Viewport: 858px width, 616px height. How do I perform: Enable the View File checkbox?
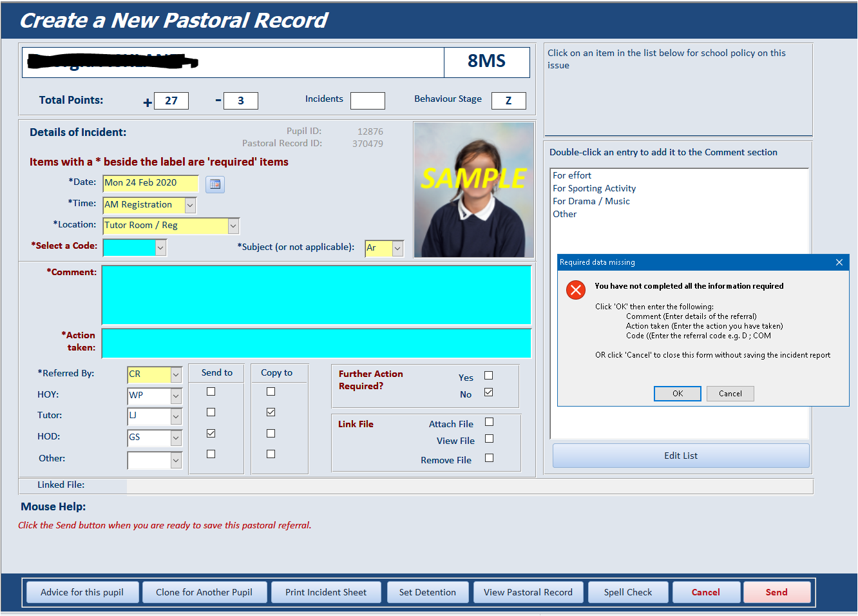(489, 438)
